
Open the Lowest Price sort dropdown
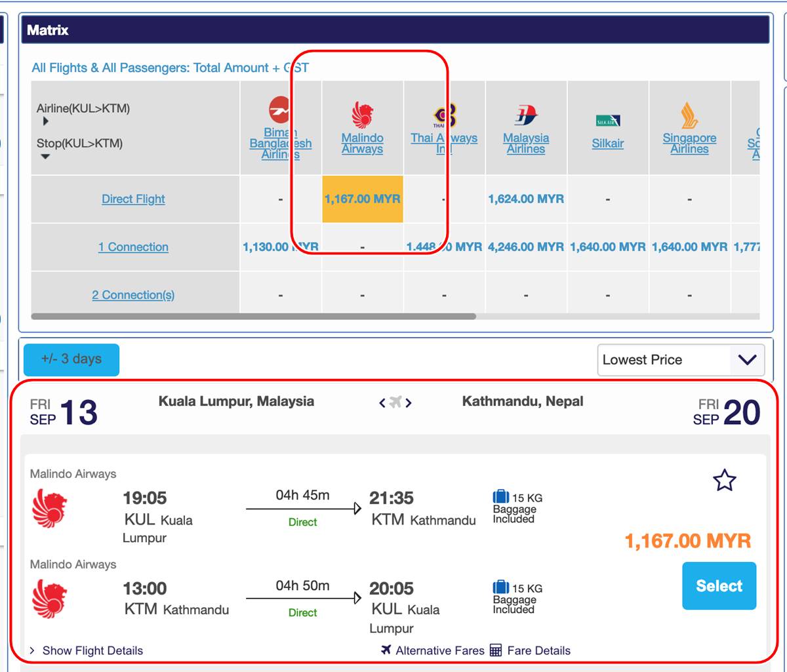point(681,360)
